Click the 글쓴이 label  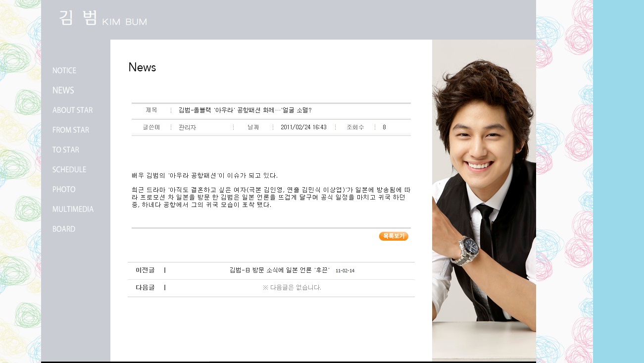point(151,127)
